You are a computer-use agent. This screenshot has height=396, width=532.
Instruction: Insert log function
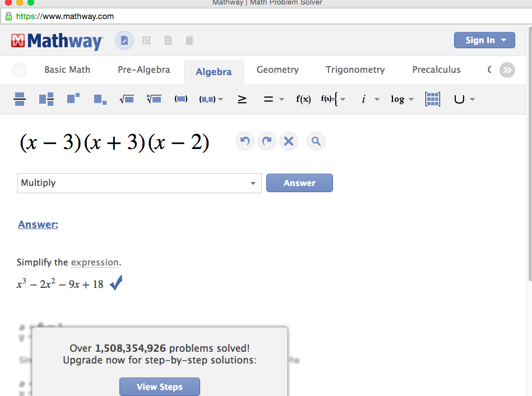(397, 99)
